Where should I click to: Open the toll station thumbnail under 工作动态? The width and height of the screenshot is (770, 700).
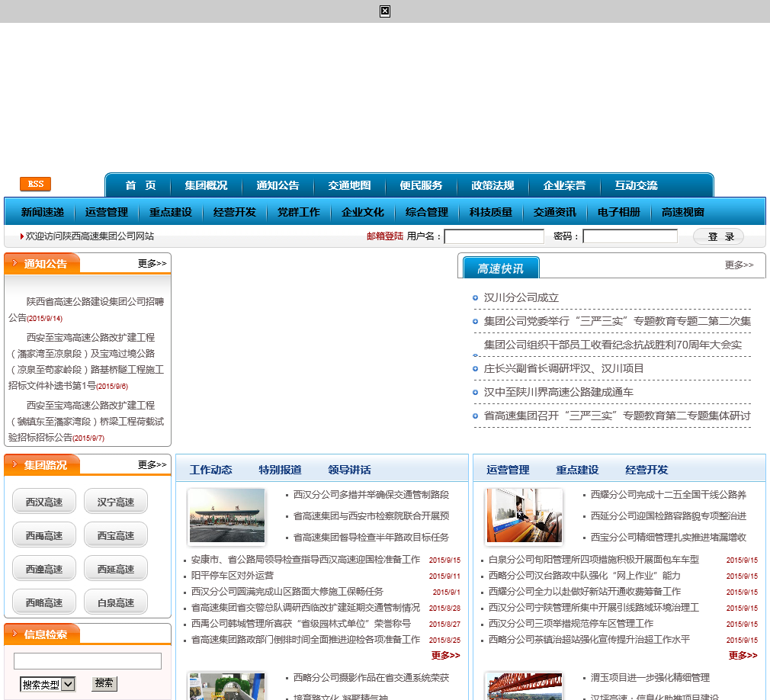coord(226,515)
